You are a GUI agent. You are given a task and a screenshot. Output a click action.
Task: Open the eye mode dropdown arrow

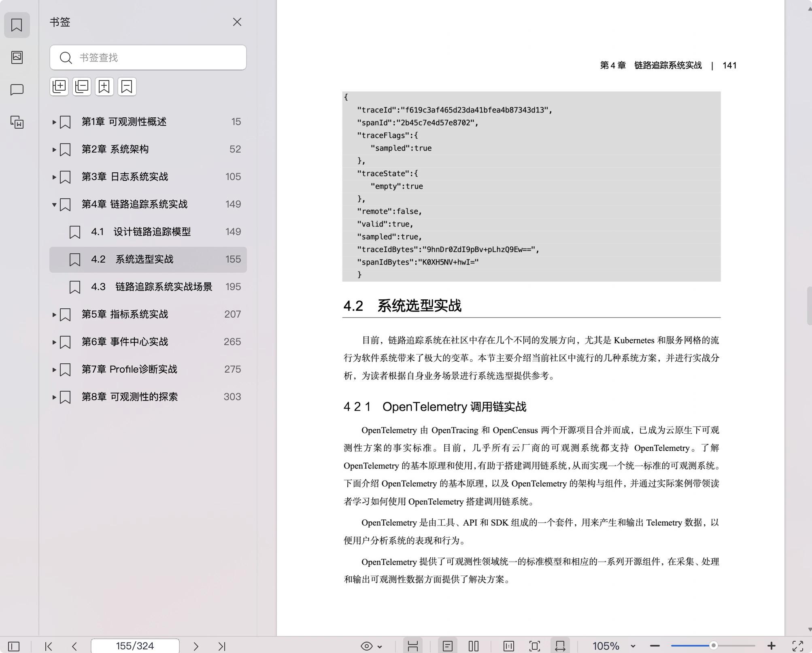pos(380,647)
